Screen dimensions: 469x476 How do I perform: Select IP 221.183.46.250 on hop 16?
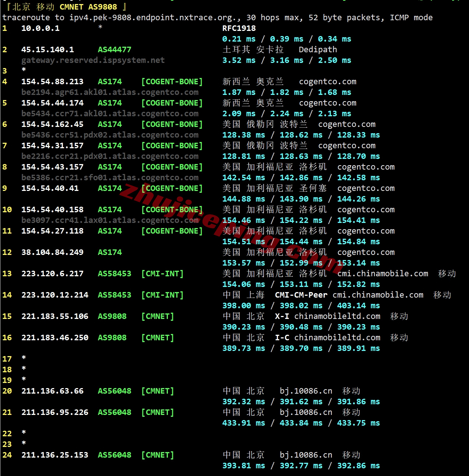coord(55,338)
